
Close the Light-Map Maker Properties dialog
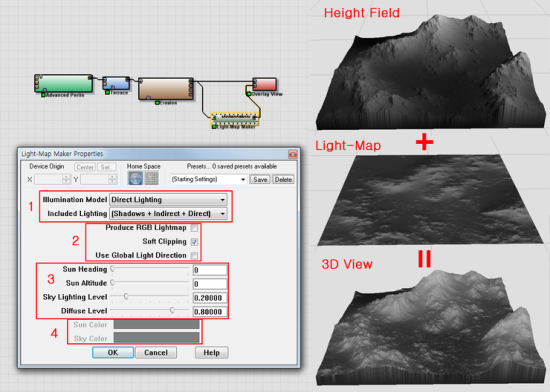click(x=293, y=154)
